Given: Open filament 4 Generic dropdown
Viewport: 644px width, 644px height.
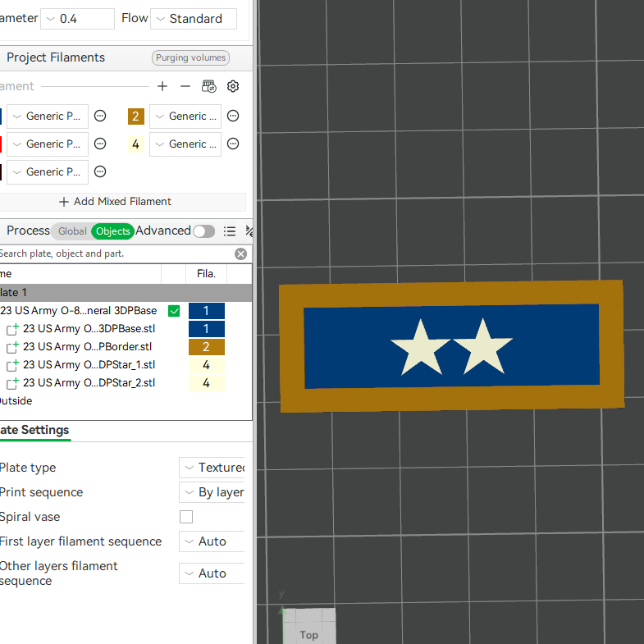Looking at the screenshot, I should click(x=185, y=144).
